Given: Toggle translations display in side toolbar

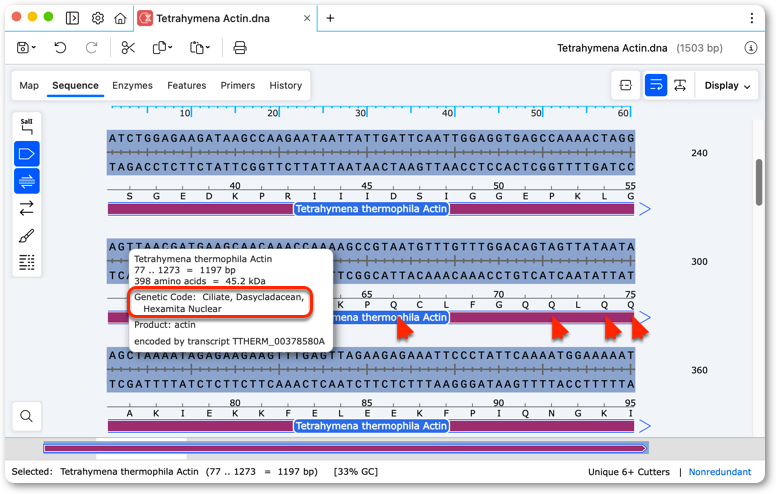Looking at the screenshot, I should [27, 181].
